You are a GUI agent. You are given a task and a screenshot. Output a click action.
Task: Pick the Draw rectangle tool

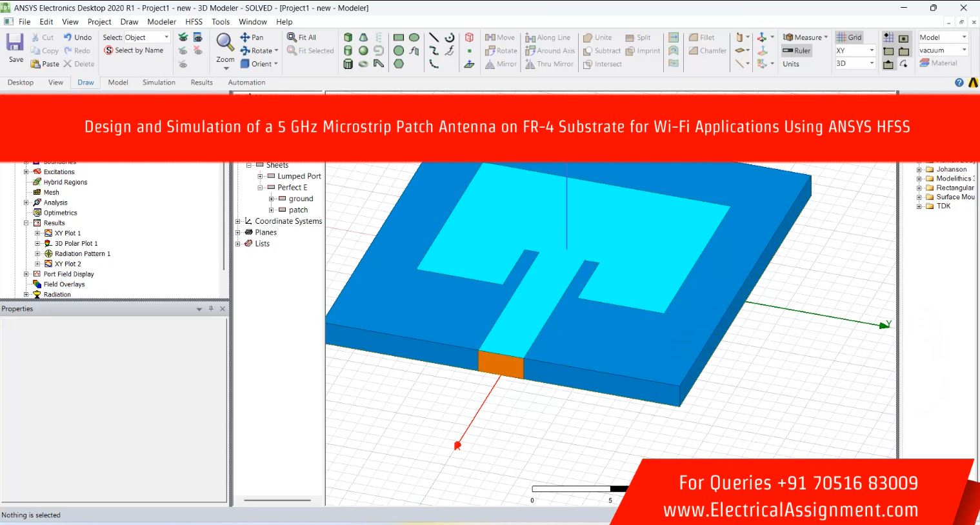click(399, 37)
